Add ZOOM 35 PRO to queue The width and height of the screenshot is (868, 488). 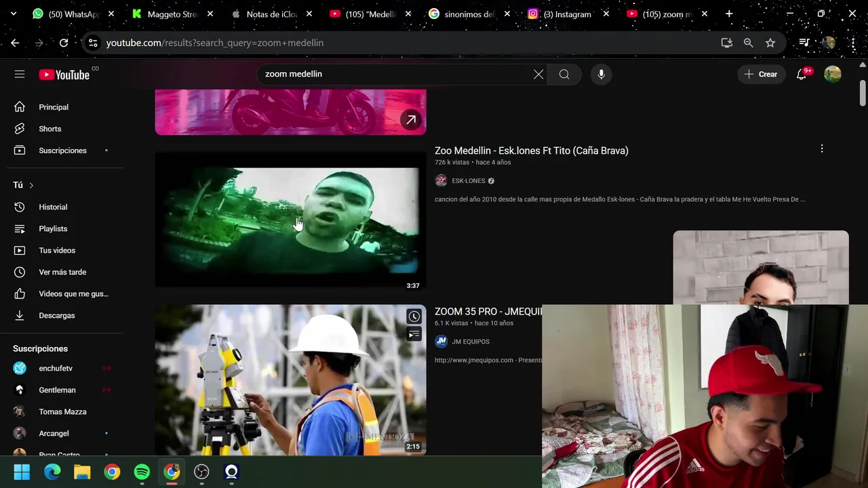coord(414,334)
